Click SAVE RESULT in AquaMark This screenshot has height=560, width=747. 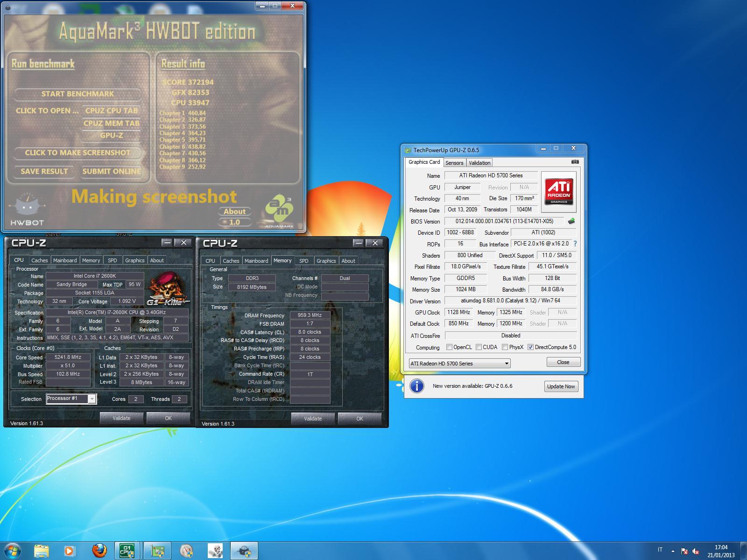44,171
